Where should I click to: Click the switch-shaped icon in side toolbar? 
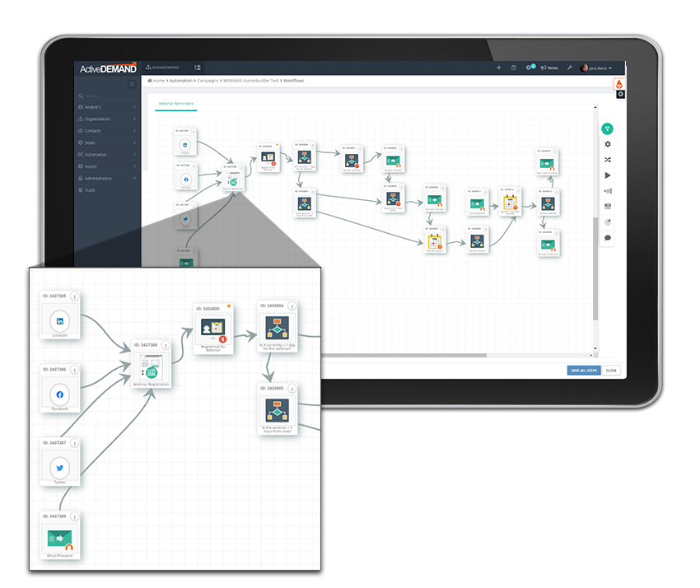tap(608, 206)
